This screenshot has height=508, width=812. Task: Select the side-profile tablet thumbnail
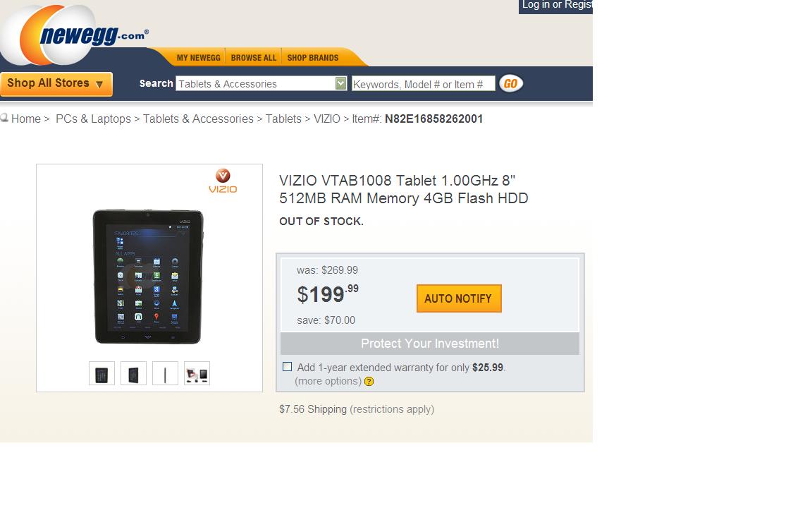click(x=165, y=374)
